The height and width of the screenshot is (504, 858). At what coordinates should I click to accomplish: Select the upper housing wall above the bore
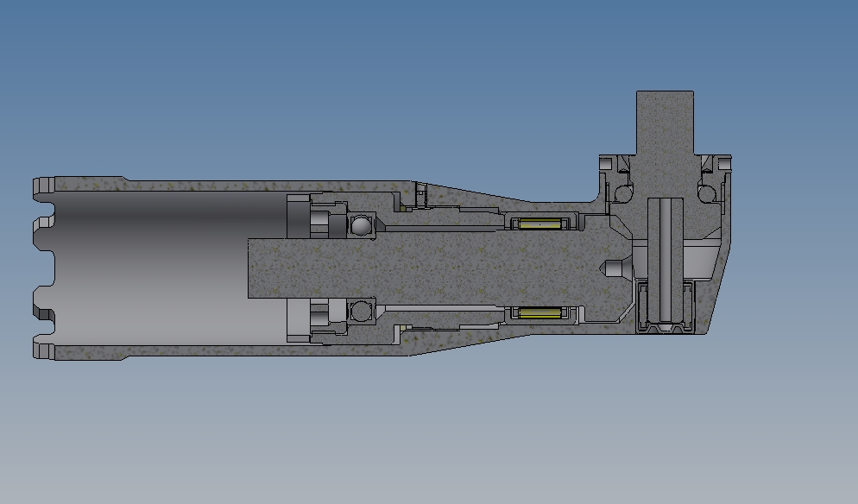pyautogui.click(x=216, y=186)
